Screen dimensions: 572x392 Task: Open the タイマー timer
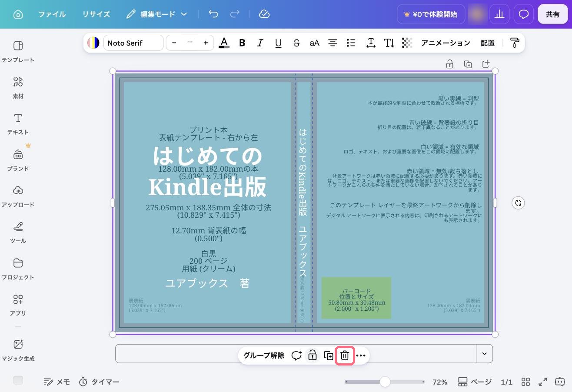[x=99, y=382]
